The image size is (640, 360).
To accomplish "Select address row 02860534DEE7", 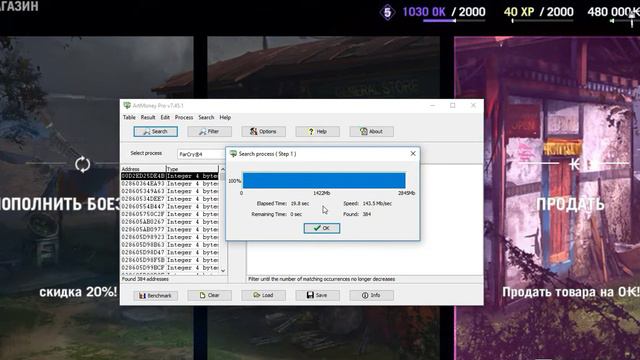I will tap(170, 199).
